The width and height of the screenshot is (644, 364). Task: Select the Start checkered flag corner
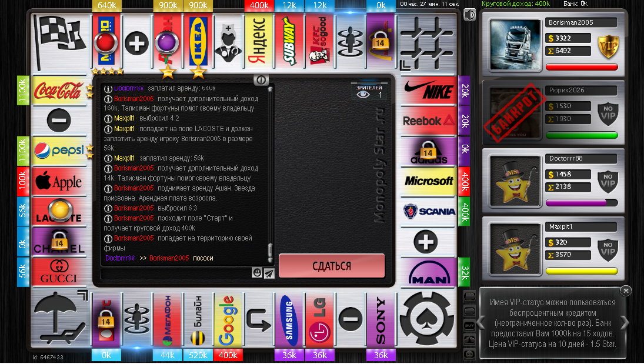pyautogui.click(x=60, y=42)
